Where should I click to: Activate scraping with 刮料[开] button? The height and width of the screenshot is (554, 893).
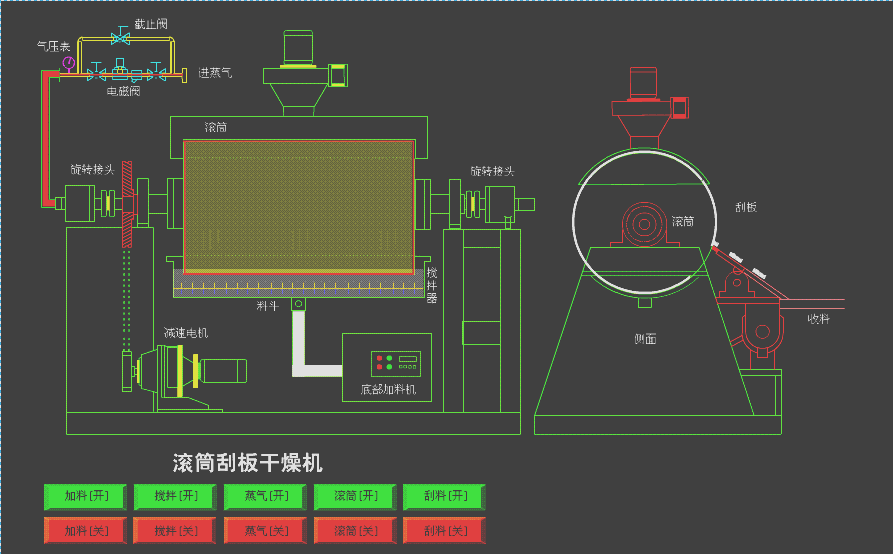click(444, 496)
